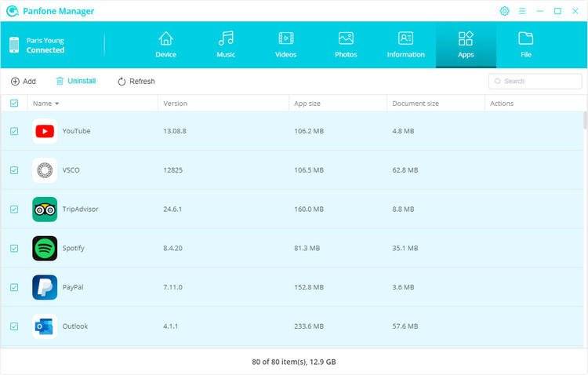Viewport: 588px width, 375px height.
Task: Click the vertical scrollbar thumb
Action: click(585, 121)
